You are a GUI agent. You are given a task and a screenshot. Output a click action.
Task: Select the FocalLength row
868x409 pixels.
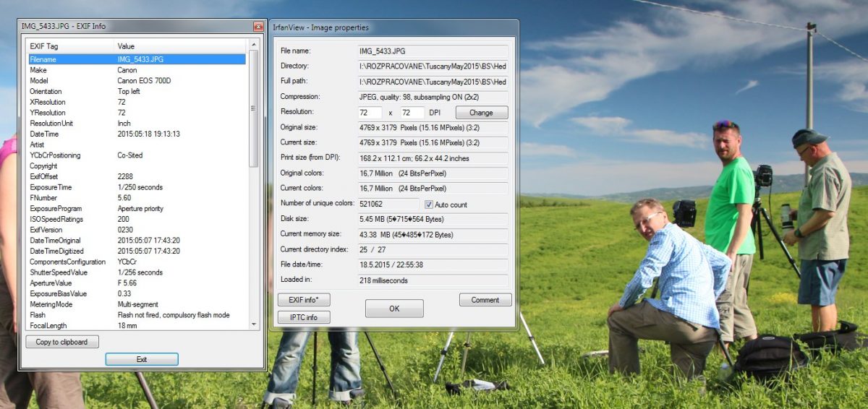(136, 326)
